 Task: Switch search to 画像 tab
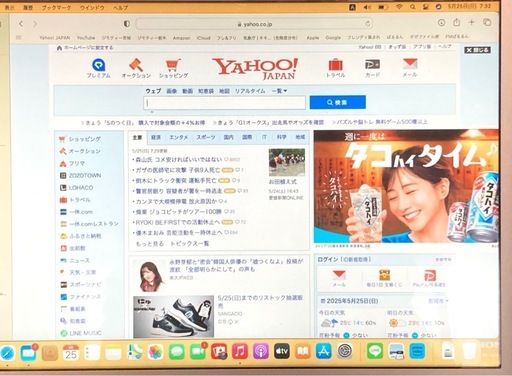click(172, 91)
